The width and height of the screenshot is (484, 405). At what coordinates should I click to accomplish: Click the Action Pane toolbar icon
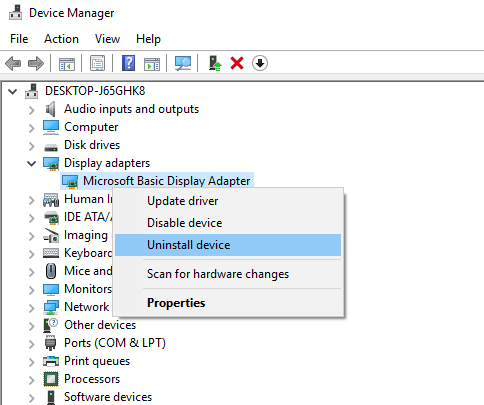coord(152,63)
